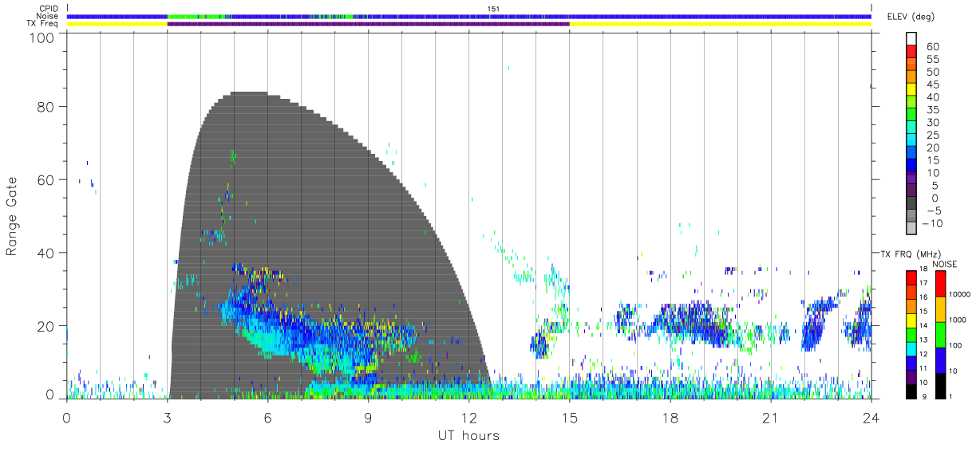Click the '20' tick on Range Gate axis

[x=45, y=326]
